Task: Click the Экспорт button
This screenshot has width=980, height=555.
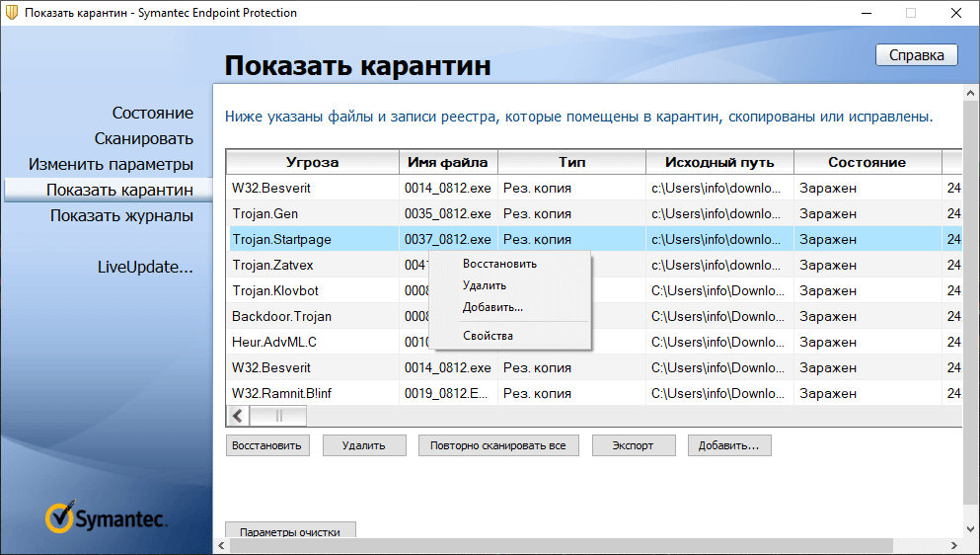Action: [634, 445]
